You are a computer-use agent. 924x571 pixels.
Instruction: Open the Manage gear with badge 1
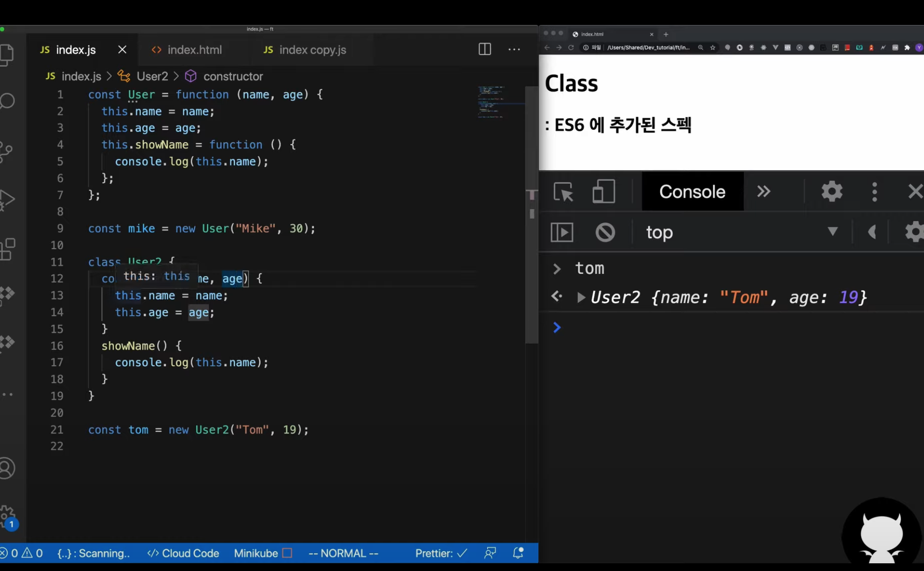click(8, 517)
